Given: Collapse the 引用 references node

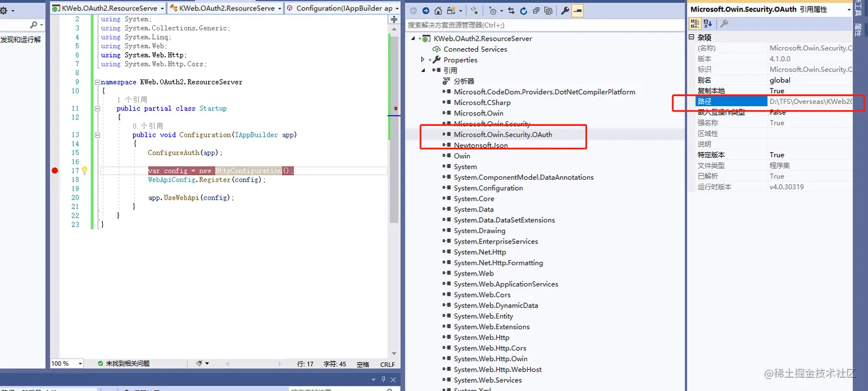Looking at the screenshot, I should 423,71.
